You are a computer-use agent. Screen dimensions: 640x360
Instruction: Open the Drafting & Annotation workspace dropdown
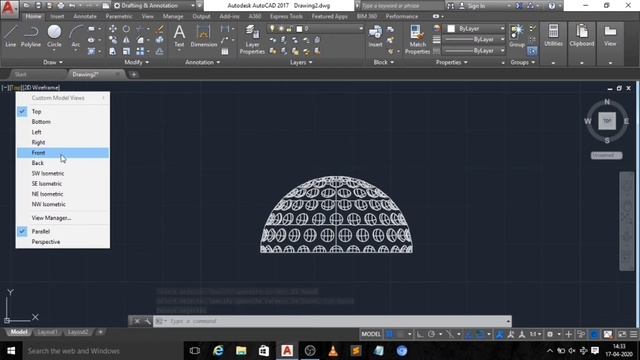tap(154, 6)
